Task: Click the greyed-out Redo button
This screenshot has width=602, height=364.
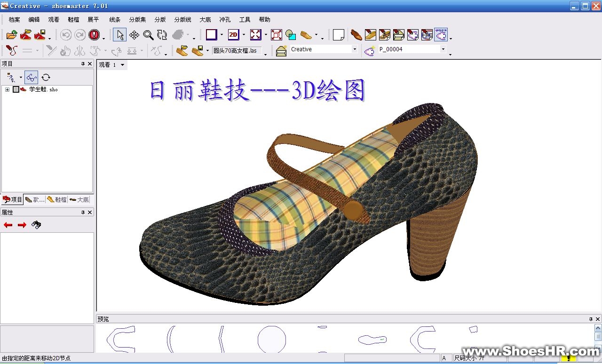Action: (80, 35)
